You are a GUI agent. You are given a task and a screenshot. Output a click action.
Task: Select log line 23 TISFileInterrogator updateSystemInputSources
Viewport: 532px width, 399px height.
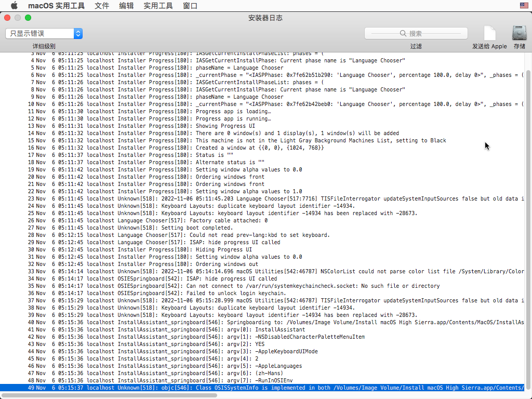[262, 199]
